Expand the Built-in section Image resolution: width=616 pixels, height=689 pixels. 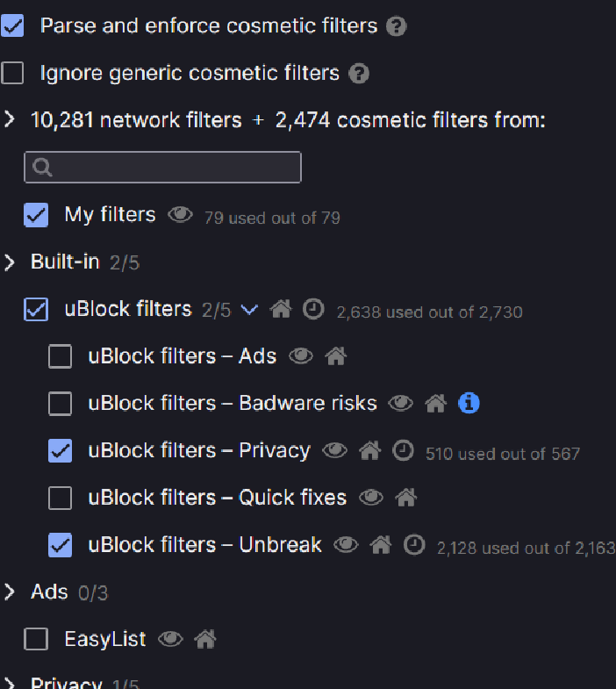pyautogui.click(x=10, y=262)
